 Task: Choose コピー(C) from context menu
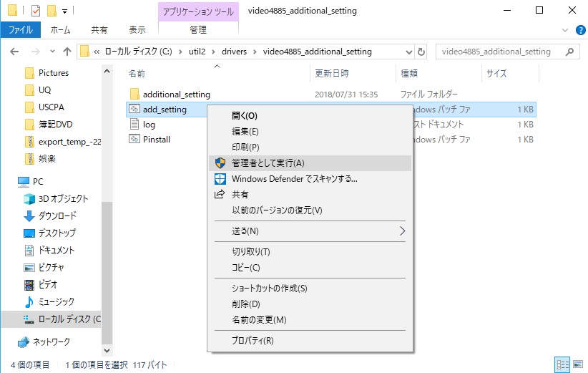coord(310,268)
